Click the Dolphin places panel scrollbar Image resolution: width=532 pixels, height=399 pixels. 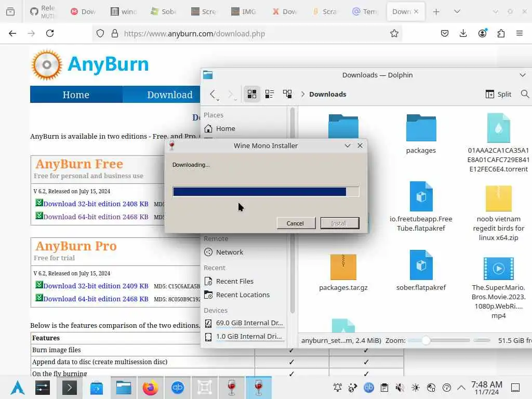pos(292,210)
